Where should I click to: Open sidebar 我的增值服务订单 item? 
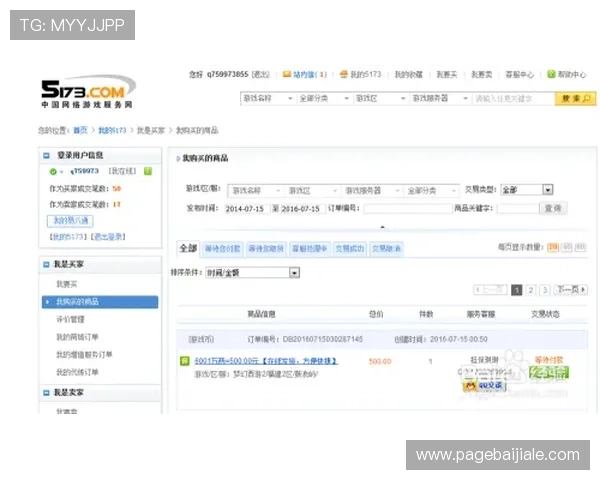(84, 354)
